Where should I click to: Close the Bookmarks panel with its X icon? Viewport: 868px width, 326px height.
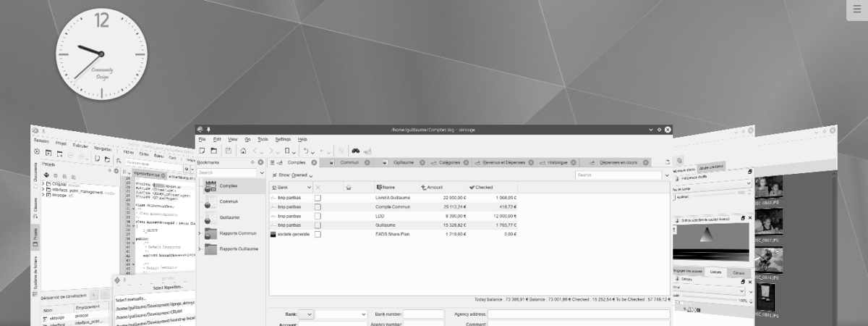[261, 162]
